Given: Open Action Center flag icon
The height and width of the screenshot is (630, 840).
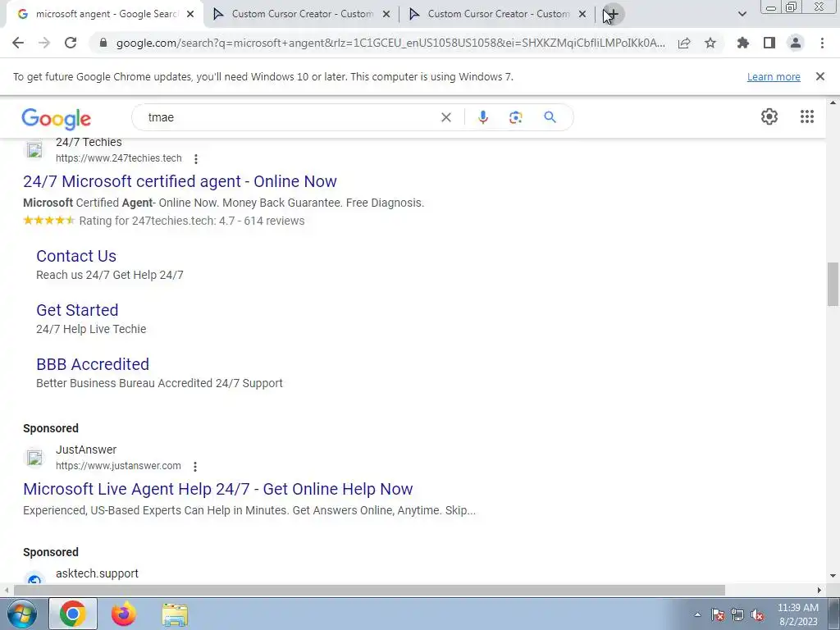Looking at the screenshot, I should point(718,614).
